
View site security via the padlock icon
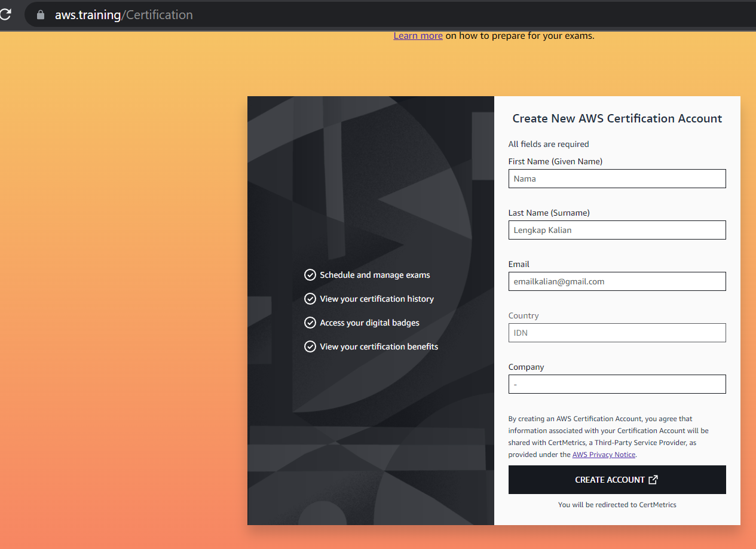click(41, 15)
